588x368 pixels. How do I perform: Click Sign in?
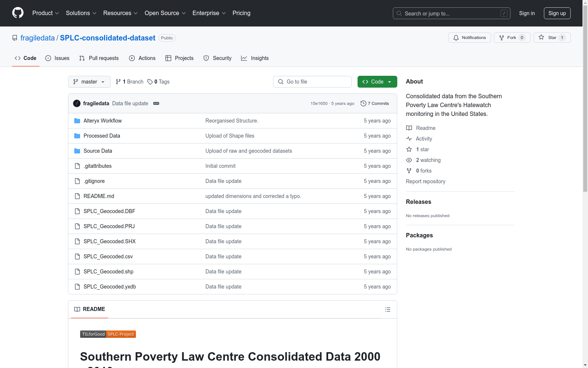pyautogui.click(x=527, y=13)
